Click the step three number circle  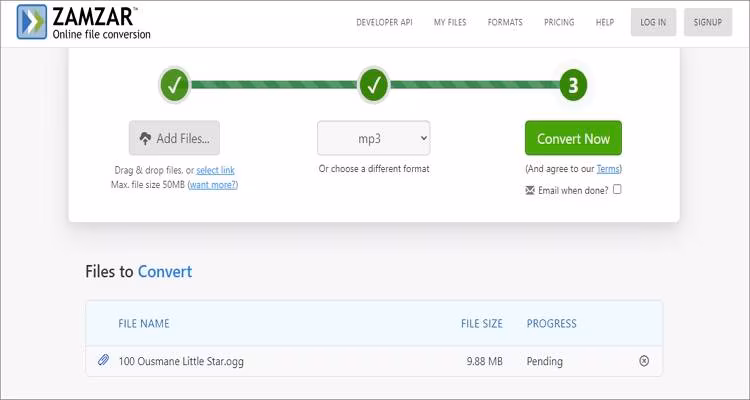point(573,85)
